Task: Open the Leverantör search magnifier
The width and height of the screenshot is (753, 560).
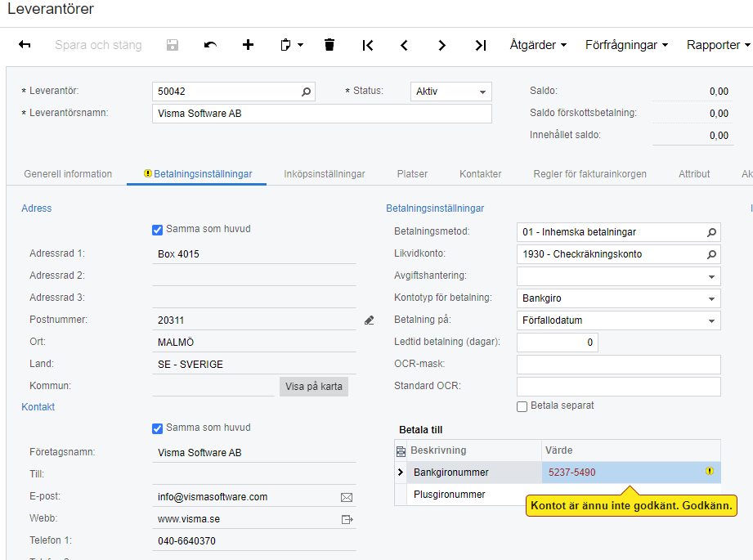Action: tap(307, 92)
